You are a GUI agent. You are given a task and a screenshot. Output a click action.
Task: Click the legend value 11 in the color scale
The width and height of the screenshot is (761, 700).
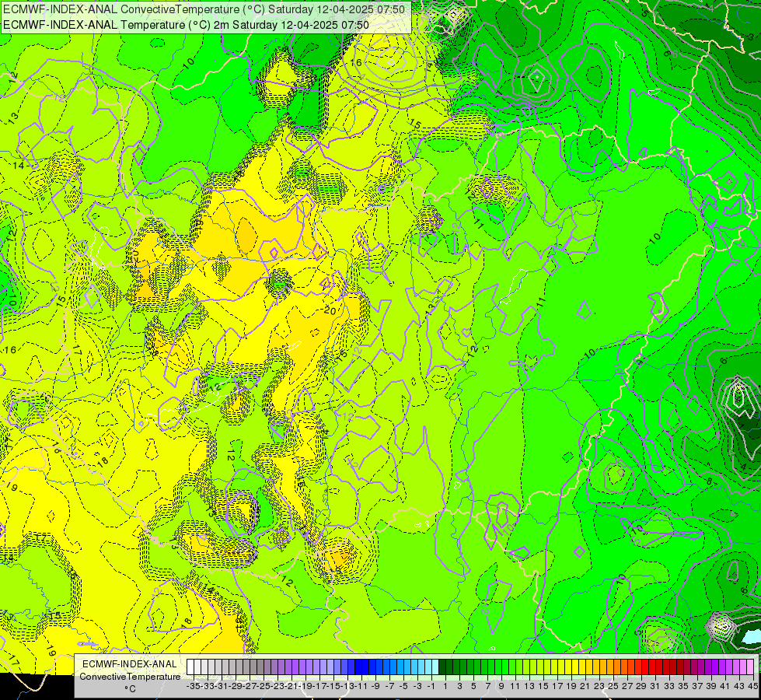[x=515, y=686]
